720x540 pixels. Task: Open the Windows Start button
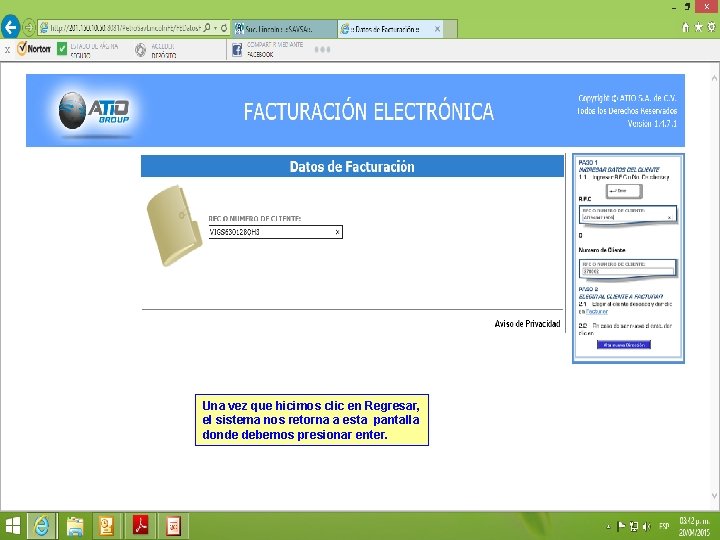pos(12,526)
